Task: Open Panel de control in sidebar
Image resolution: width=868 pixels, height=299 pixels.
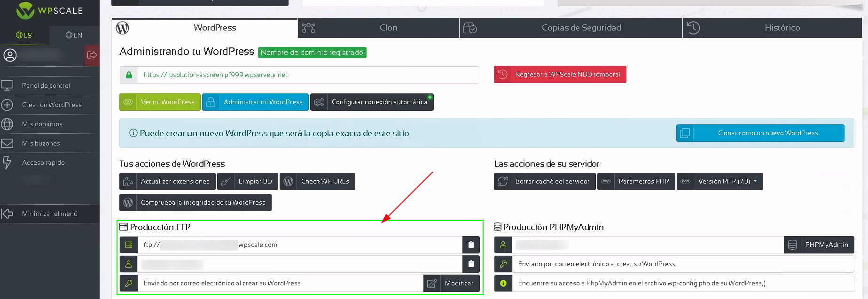Action: pos(46,85)
